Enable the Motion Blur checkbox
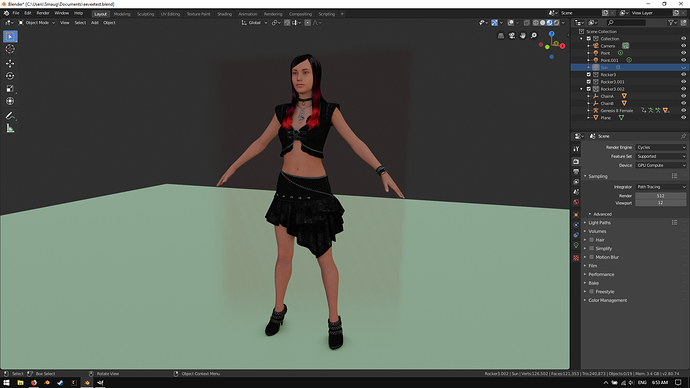Image resolution: width=690 pixels, height=388 pixels. tap(591, 257)
